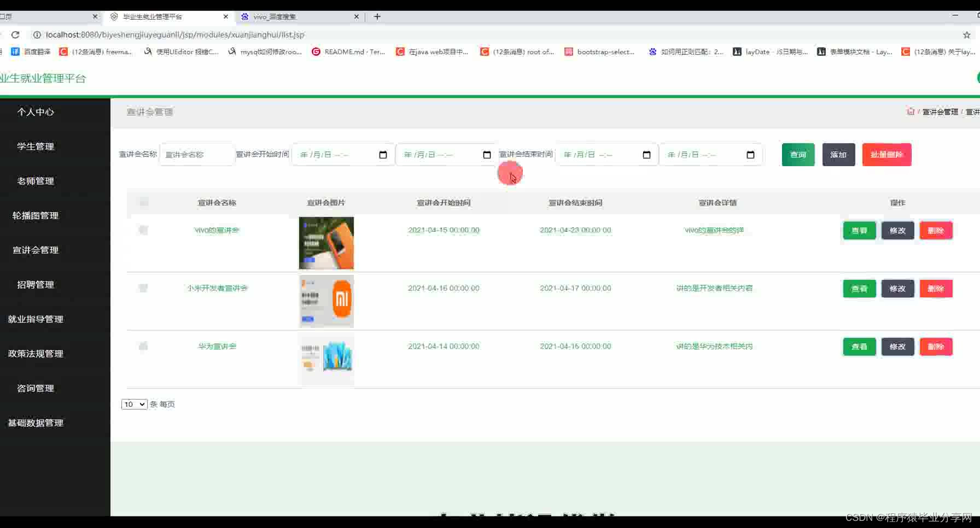The width and height of the screenshot is (980, 528).
Task: Click the green 查询 button
Action: click(x=798, y=155)
